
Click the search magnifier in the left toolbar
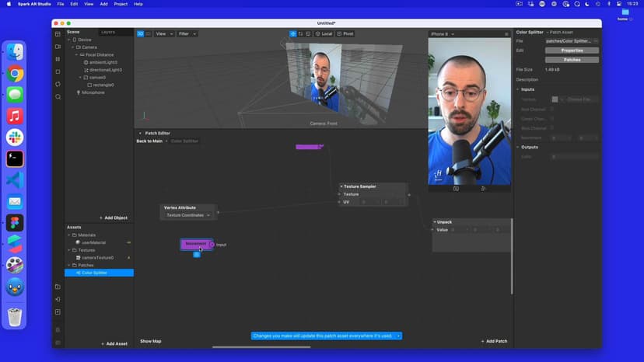(x=58, y=97)
